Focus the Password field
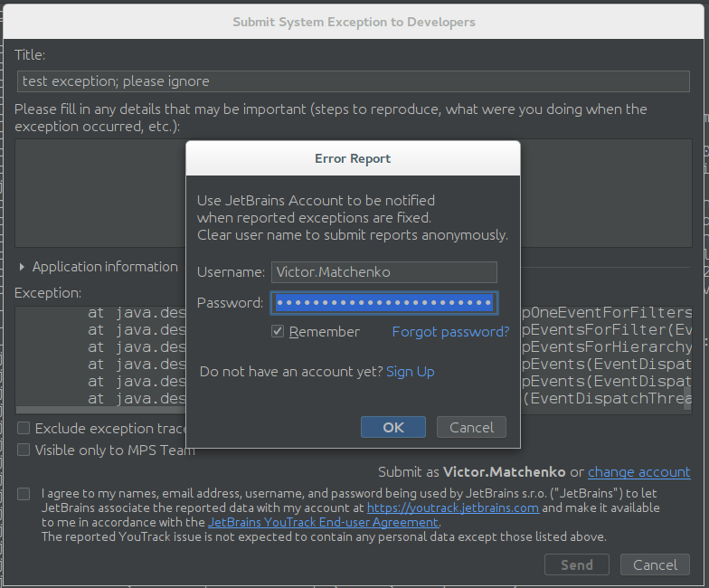Screen dimensions: 709x588 coord(383,302)
